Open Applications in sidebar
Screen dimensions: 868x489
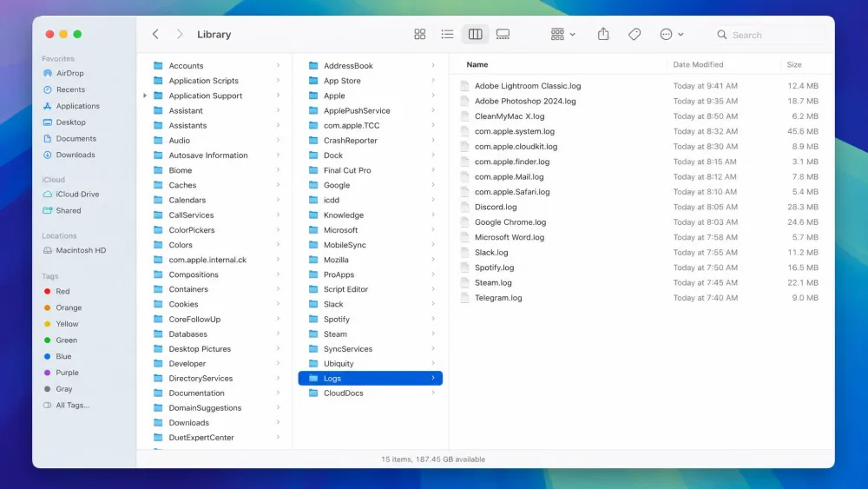pos(77,106)
